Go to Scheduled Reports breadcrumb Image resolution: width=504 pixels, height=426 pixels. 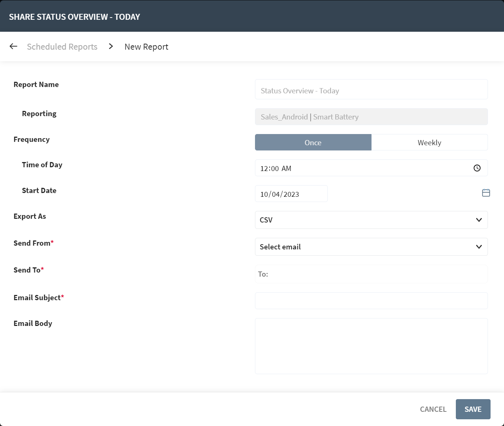[x=62, y=47]
